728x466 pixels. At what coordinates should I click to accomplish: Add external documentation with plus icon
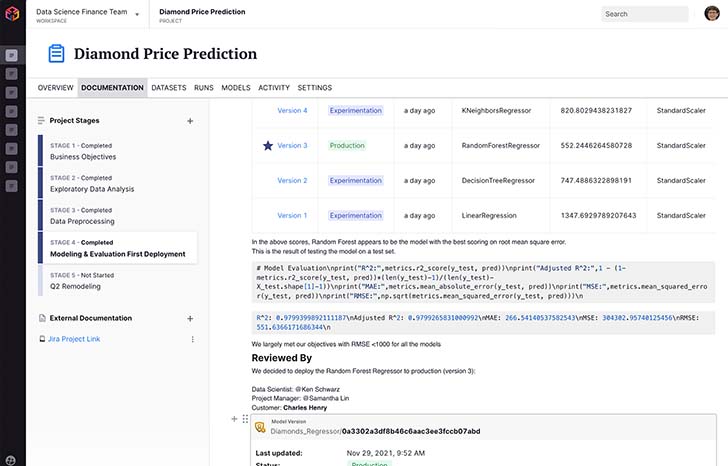pos(190,319)
